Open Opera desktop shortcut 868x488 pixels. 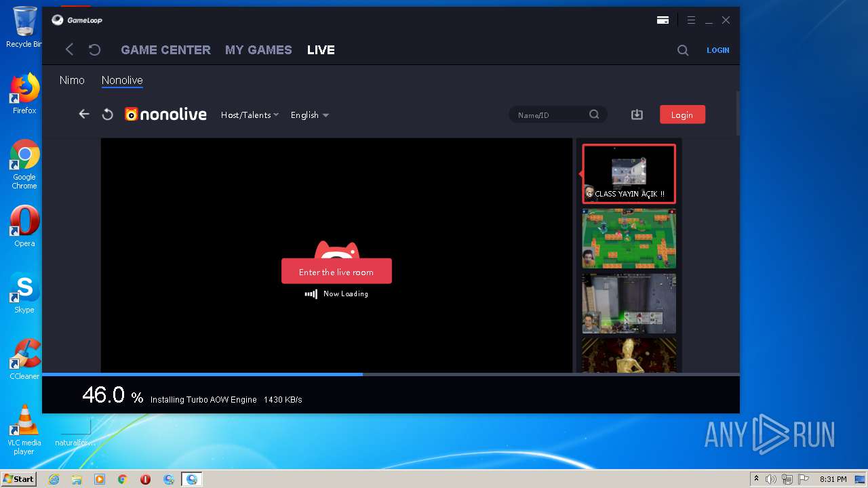(x=24, y=226)
